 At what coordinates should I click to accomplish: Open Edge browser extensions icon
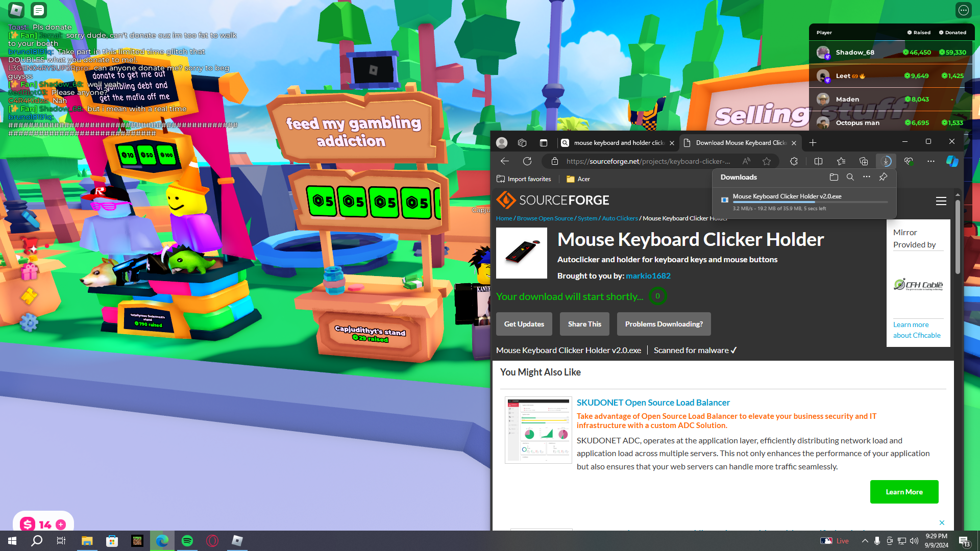pyautogui.click(x=794, y=161)
